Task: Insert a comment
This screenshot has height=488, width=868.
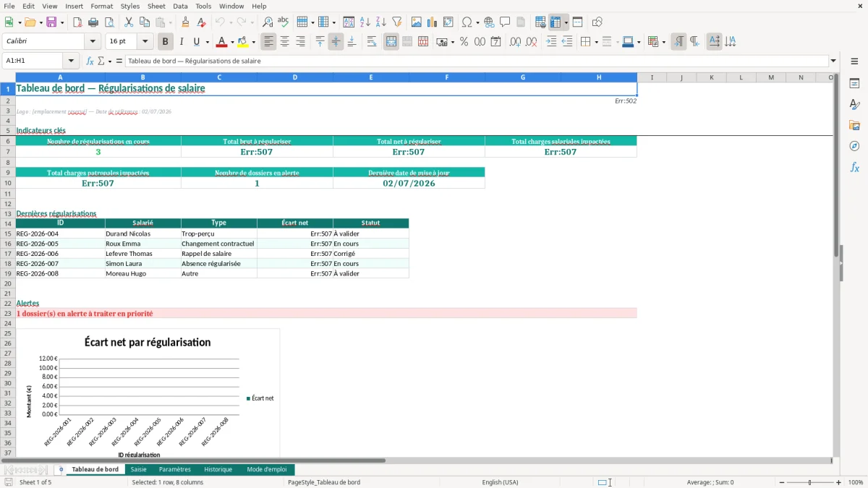Action: (505, 22)
